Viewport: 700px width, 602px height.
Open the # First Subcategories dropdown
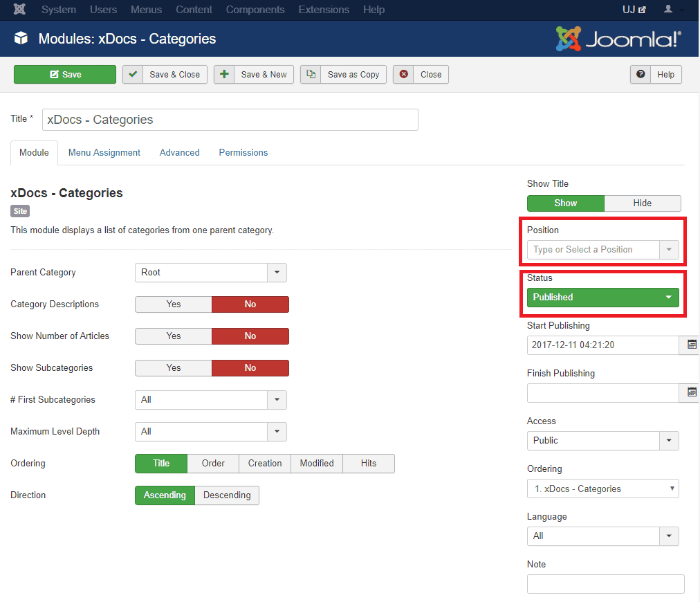(x=211, y=400)
